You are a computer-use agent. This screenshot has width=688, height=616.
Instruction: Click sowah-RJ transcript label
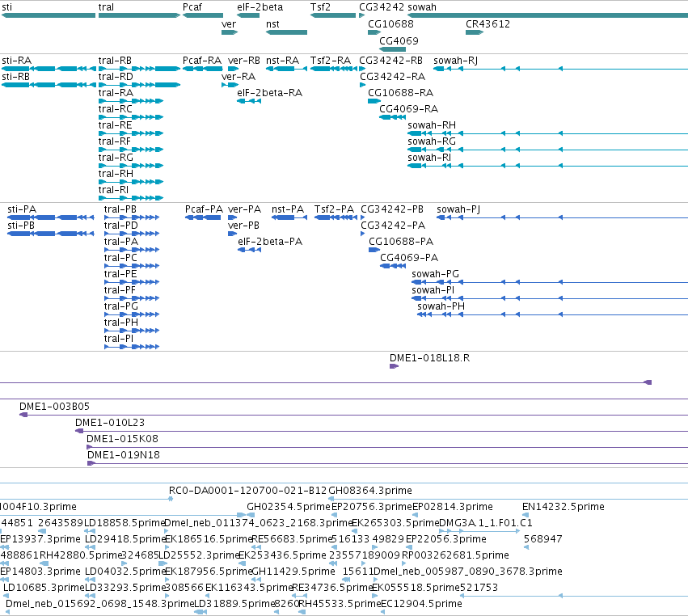coord(455,61)
